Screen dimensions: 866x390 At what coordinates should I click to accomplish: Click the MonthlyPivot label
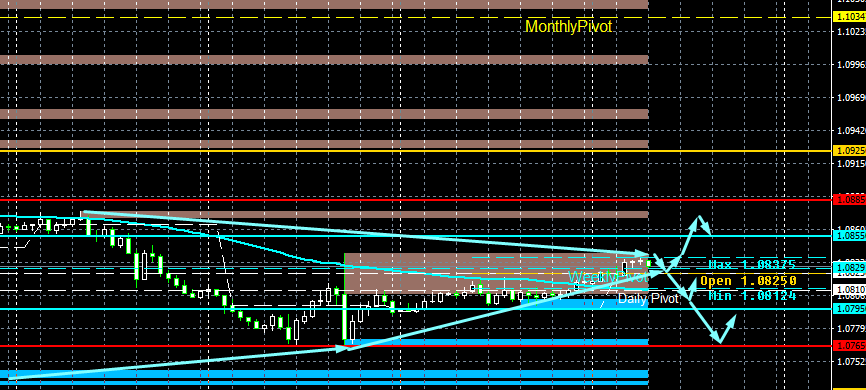[568, 27]
